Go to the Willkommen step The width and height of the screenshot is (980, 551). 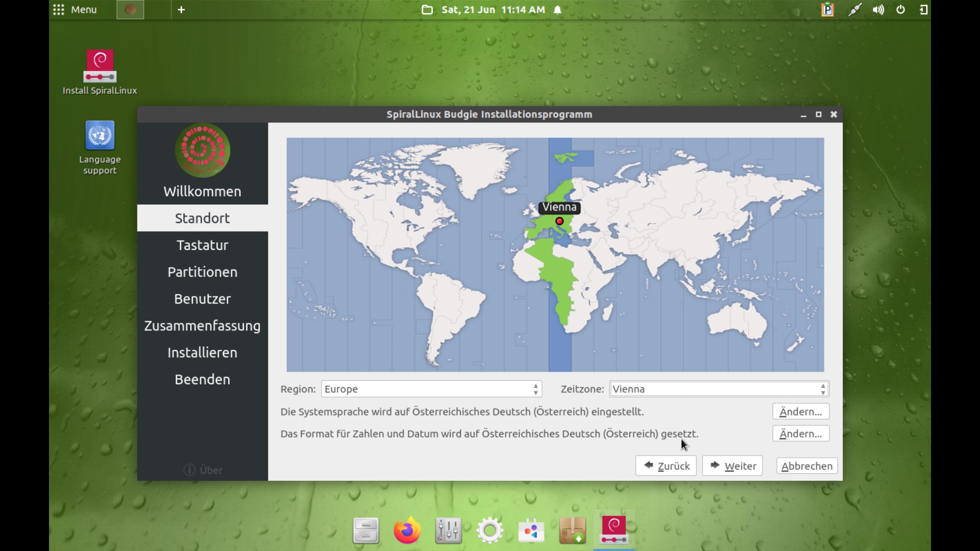[x=203, y=191]
